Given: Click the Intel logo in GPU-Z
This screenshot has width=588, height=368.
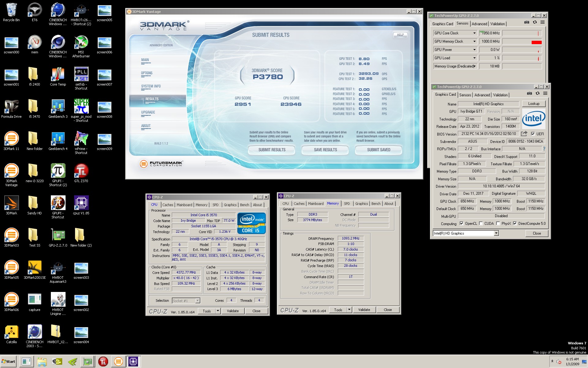Looking at the screenshot, I should pyautogui.click(x=533, y=118).
